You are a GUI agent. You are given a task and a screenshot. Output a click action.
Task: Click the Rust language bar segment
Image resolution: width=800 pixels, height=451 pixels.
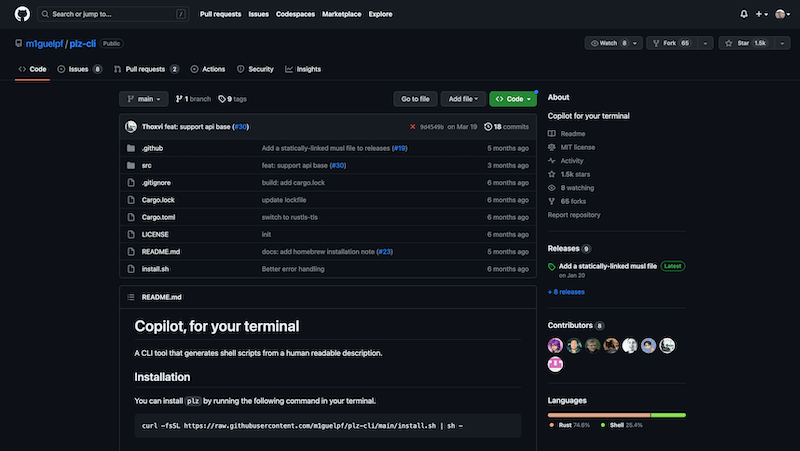[599, 414]
